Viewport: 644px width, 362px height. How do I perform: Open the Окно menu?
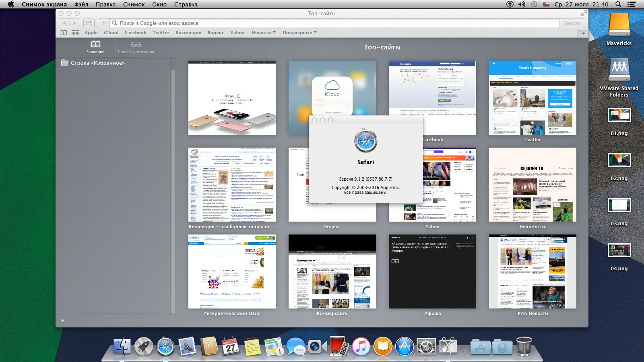[159, 4]
